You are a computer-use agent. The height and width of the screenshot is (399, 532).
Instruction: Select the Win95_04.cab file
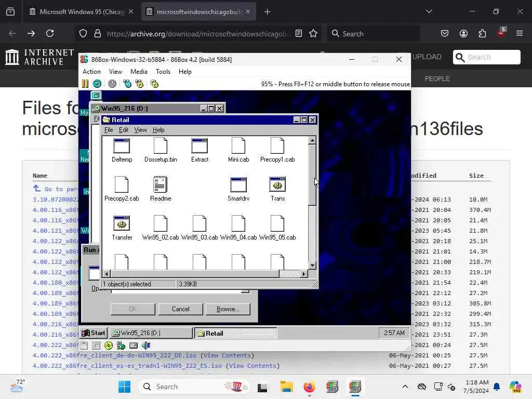[x=238, y=228]
